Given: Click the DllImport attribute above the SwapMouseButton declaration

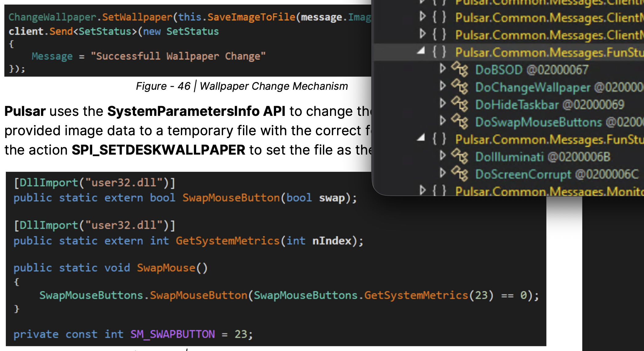Looking at the screenshot, I should point(94,183).
